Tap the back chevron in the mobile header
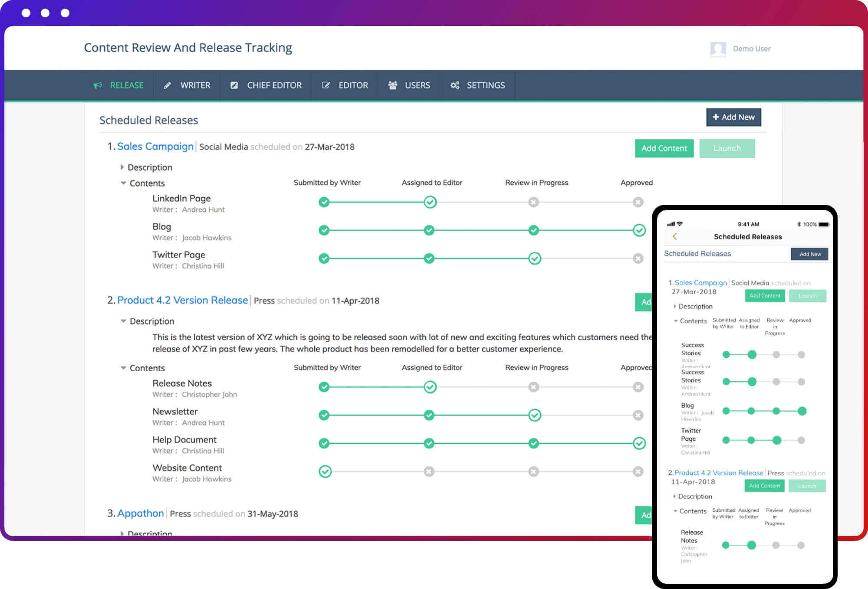The image size is (868, 589). 675,236
